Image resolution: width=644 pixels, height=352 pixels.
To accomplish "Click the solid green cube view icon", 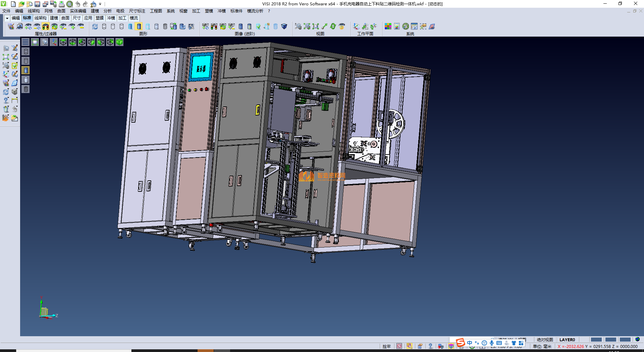I will pos(119,42).
